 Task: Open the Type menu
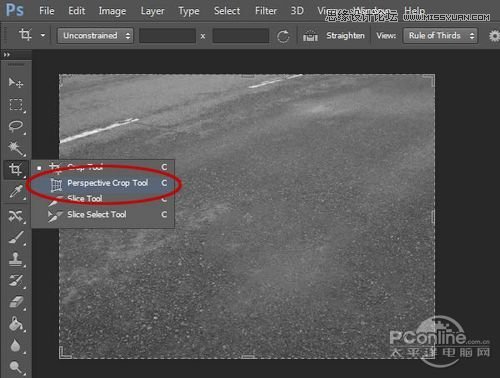point(189,11)
